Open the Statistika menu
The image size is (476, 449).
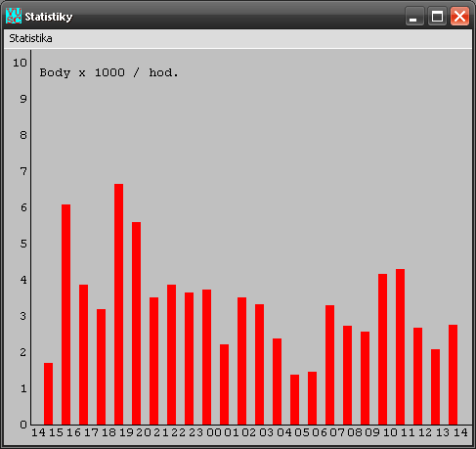[30, 38]
